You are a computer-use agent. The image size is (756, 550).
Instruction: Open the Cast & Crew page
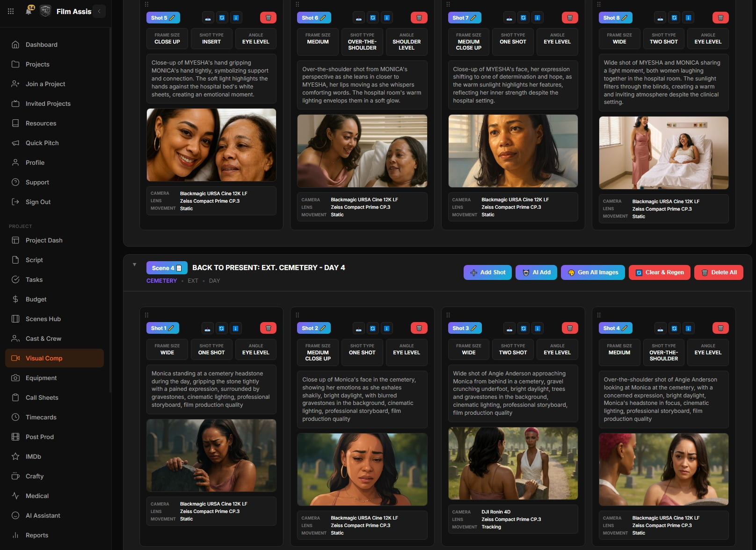click(55, 338)
